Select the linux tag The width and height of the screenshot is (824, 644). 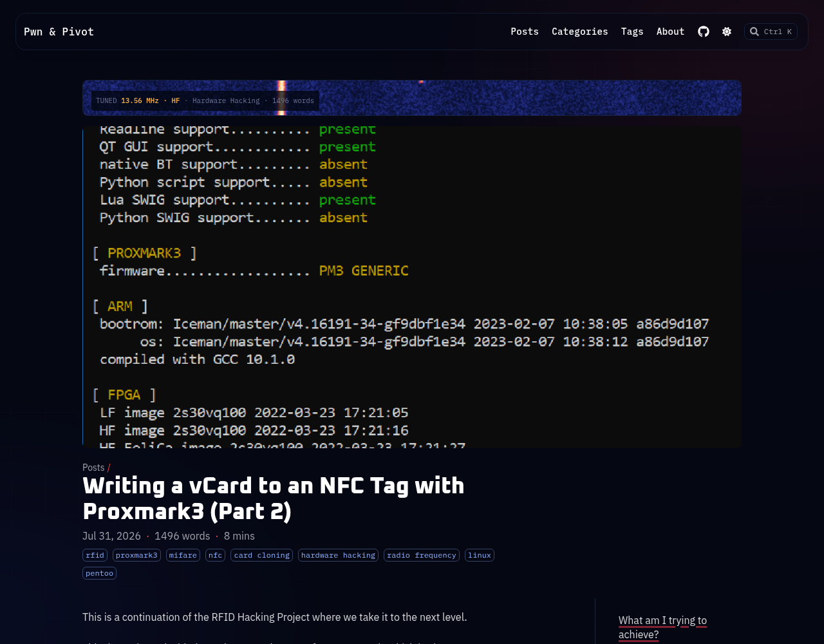(480, 555)
